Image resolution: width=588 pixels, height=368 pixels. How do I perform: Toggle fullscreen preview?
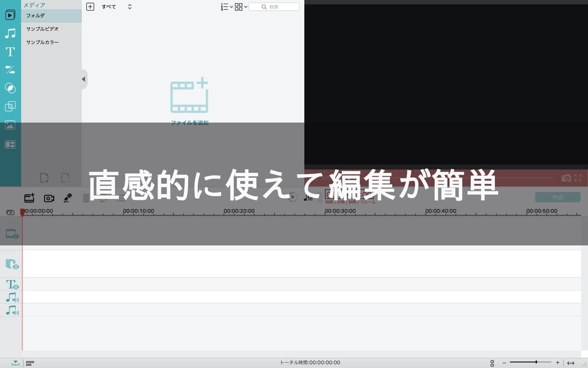click(578, 178)
